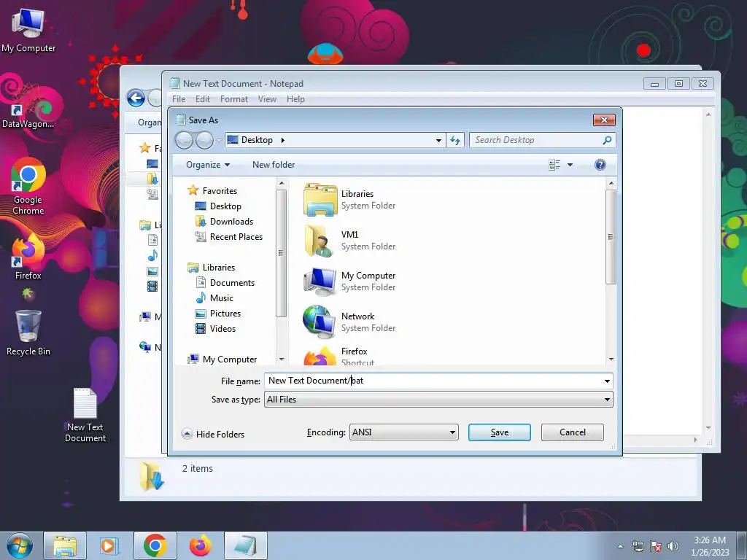
Task: Click the refresh button beside the address bar
Action: click(x=455, y=140)
